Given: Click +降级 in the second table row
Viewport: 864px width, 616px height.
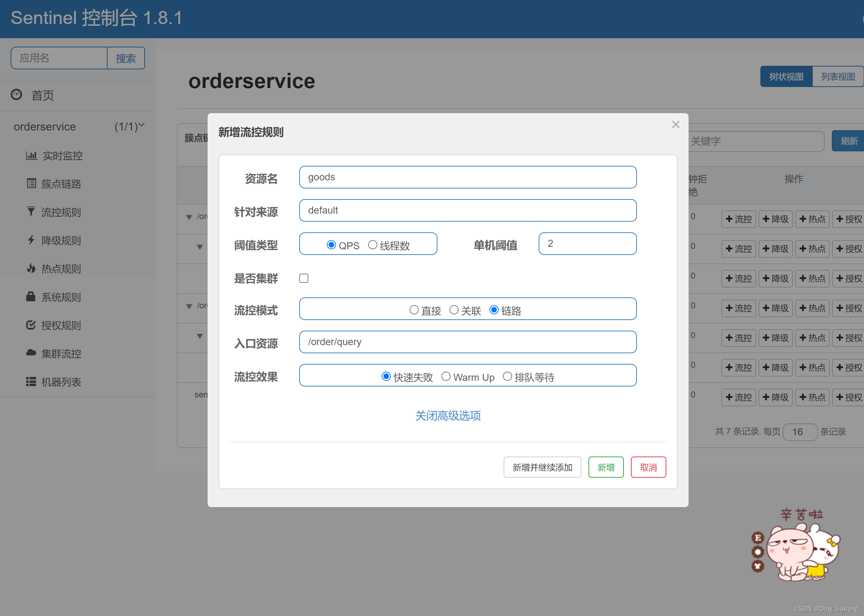Looking at the screenshot, I should [x=776, y=249].
